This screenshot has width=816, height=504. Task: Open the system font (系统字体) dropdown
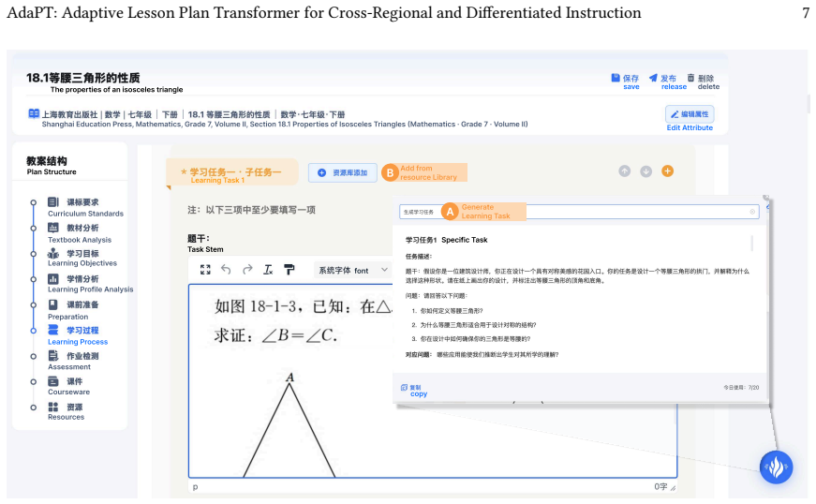tap(353, 270)
